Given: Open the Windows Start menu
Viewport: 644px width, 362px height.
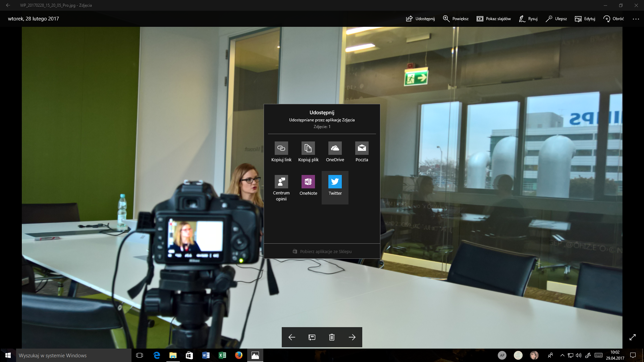Looking at the screenshot, I should click(8, 355).
